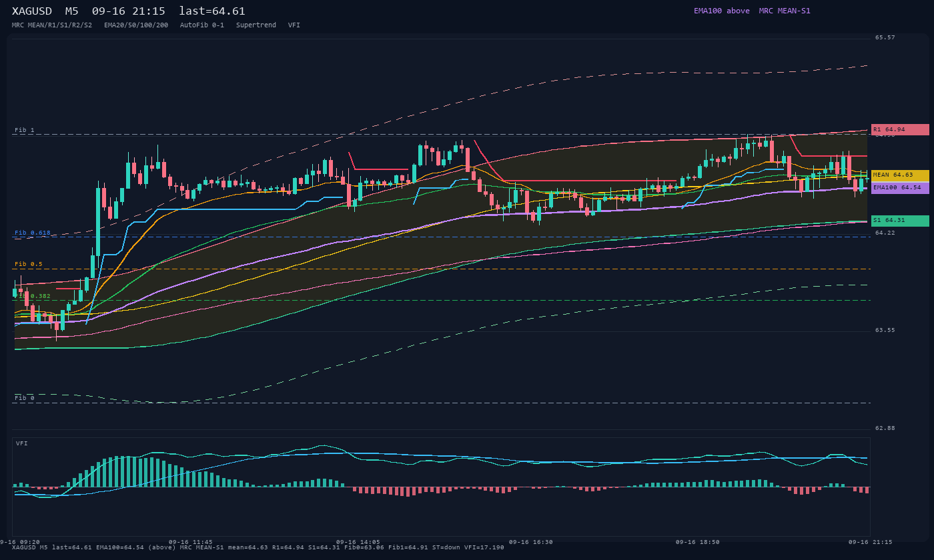The height and width of the screenshot is (560, 934).
Task: Click the VFI legend entry in header
Action: (x=294, y=25)
